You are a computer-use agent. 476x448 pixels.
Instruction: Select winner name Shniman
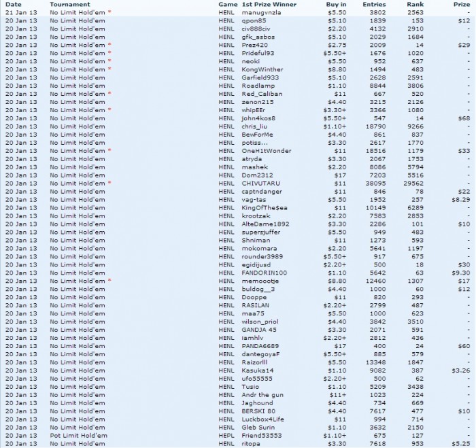tap(256, 241)
